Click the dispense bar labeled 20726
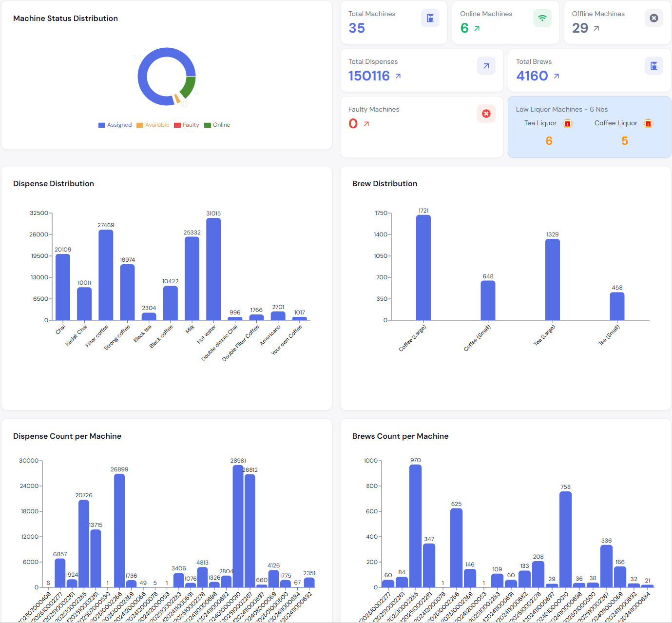 (84, 544)
